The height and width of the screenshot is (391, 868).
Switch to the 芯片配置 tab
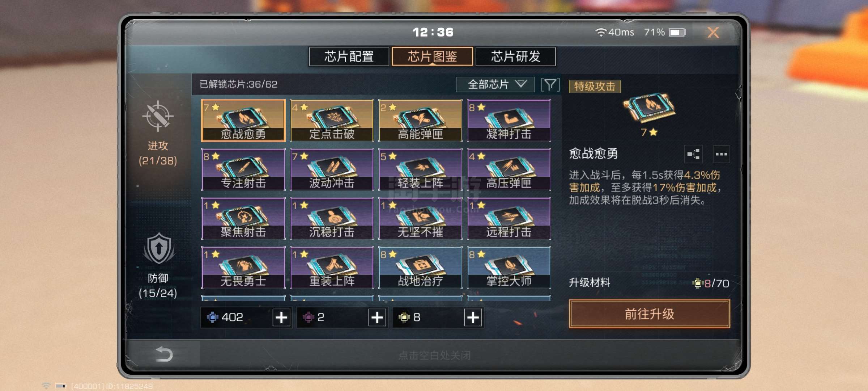point(349,56)
